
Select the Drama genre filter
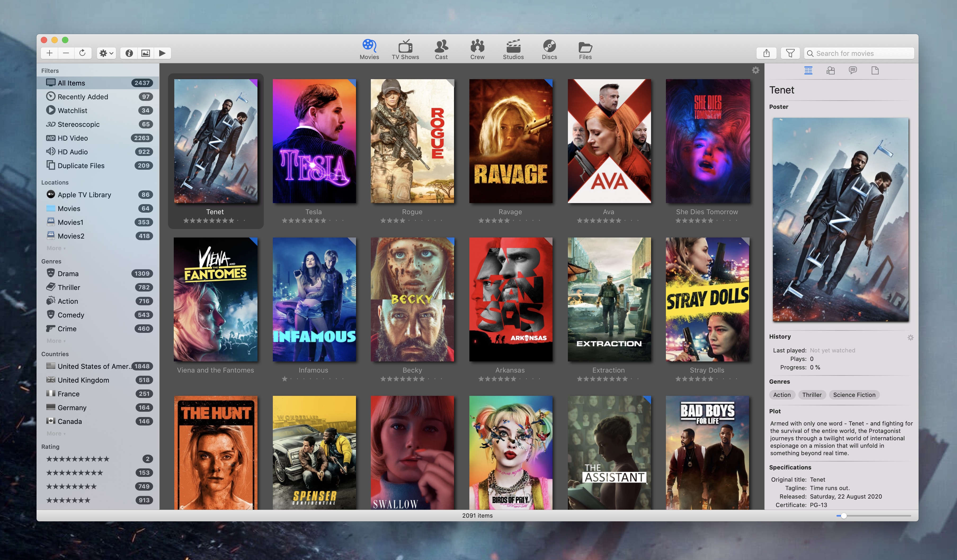tap(97, 273)
